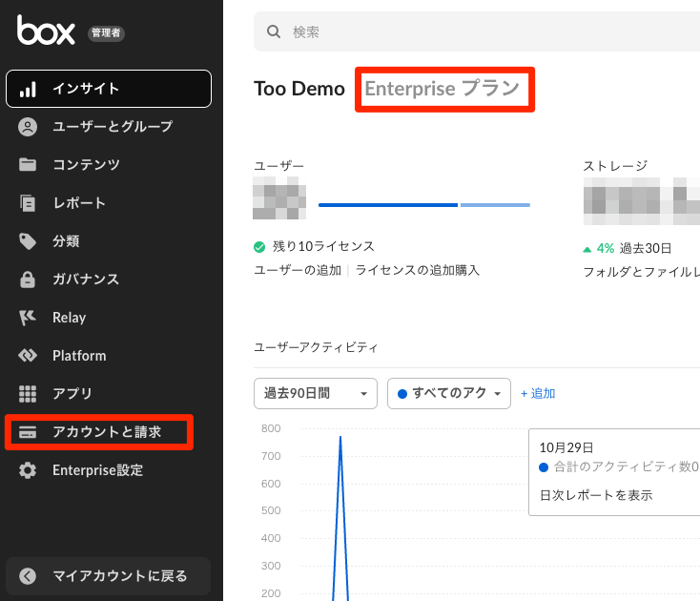This screenshot has height=601, width=700.
Task: Click the ユーザーとグループ person icon
Action: 28,127
